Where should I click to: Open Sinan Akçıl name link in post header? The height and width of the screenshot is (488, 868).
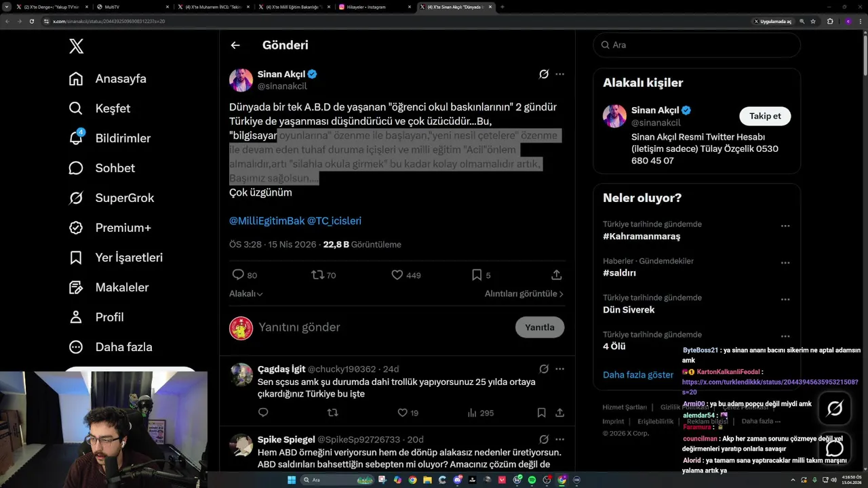click(281, 74)
